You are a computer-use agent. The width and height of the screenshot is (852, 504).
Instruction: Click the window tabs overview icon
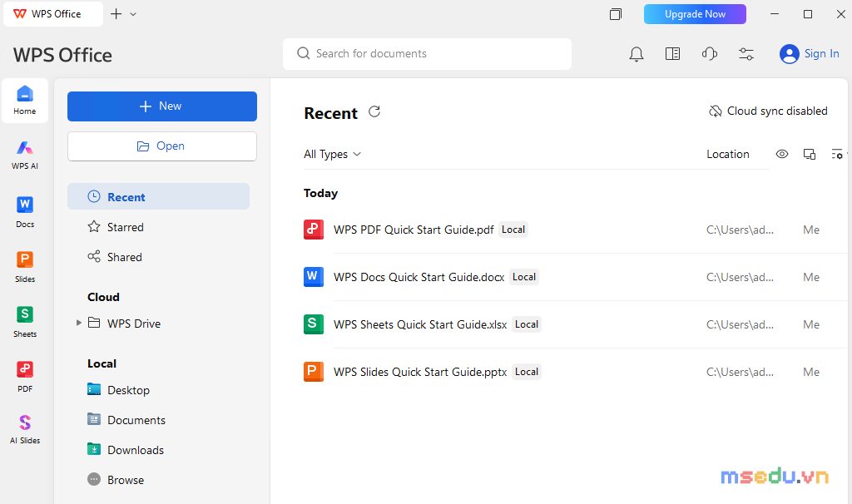pyautogui.click(x=616, y=14)
